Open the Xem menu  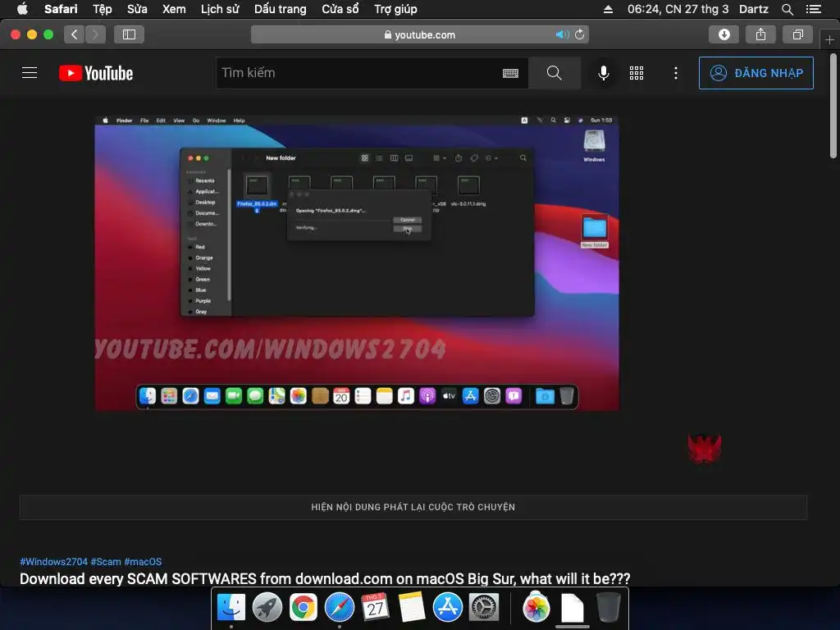point(174,9)
